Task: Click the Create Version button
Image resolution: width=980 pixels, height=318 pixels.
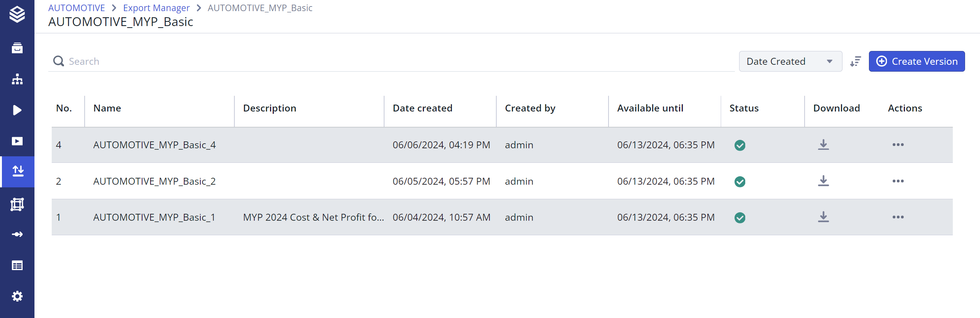Action: tap(916, 62)
